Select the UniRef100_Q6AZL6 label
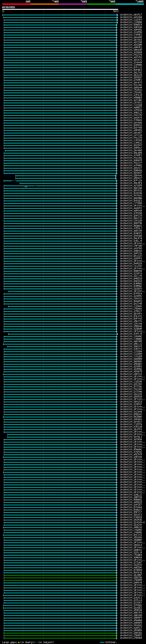Viewport: 146px width, 644px height. click(131, 545)
